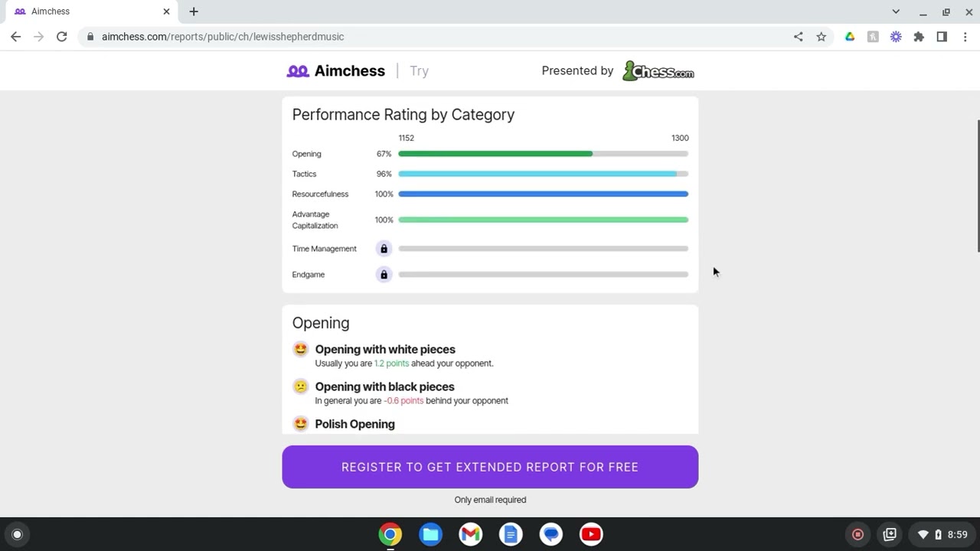The height and width of the screenshot is (551, 980).
Task: Open the ChromeOS launcher button
Action: (17, 534)
